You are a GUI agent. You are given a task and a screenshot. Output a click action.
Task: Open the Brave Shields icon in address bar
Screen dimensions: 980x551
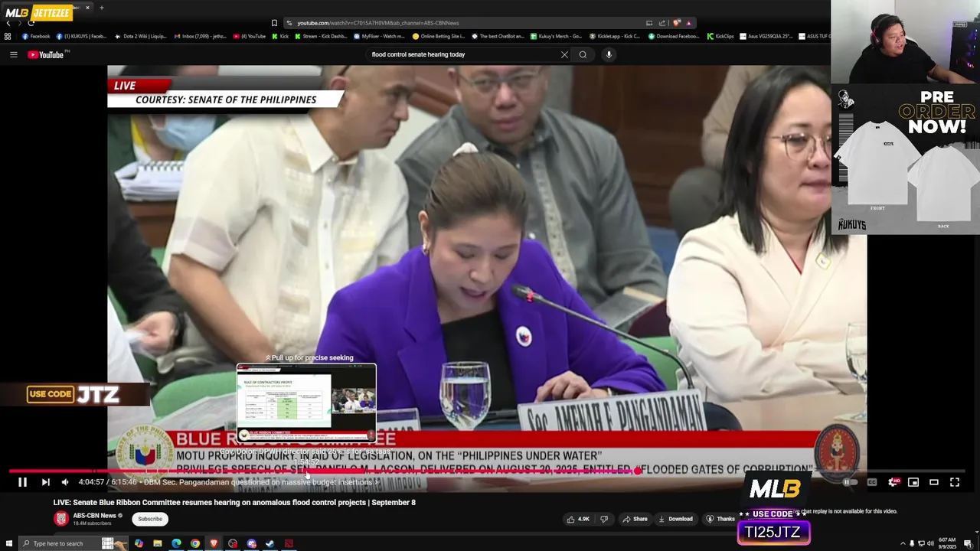676,23
